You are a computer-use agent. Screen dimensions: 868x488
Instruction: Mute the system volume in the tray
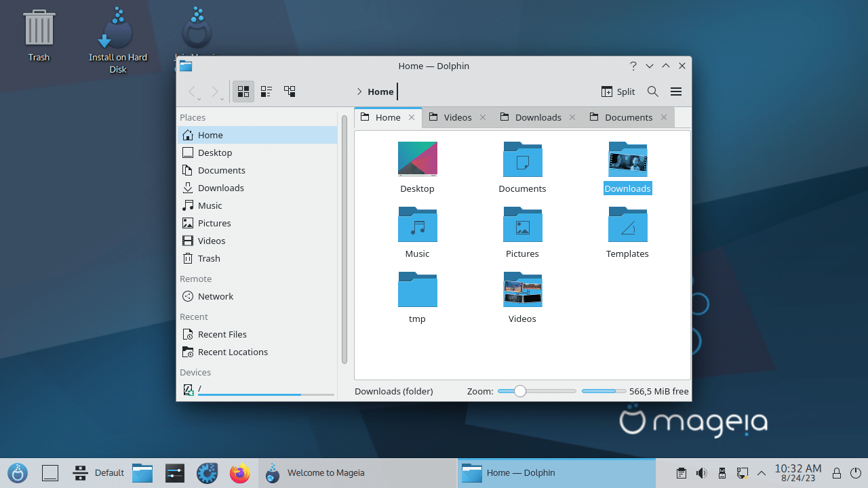click(x=701, y=472)
